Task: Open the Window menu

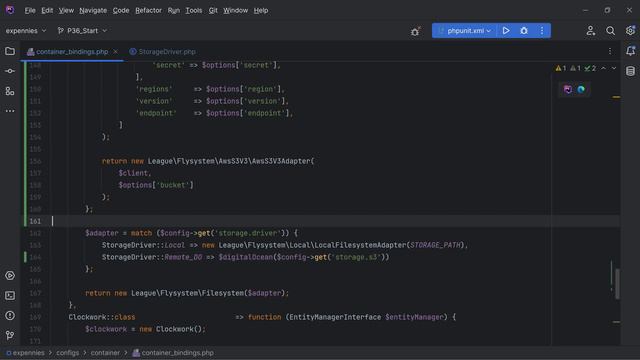Action: (235, 10)
